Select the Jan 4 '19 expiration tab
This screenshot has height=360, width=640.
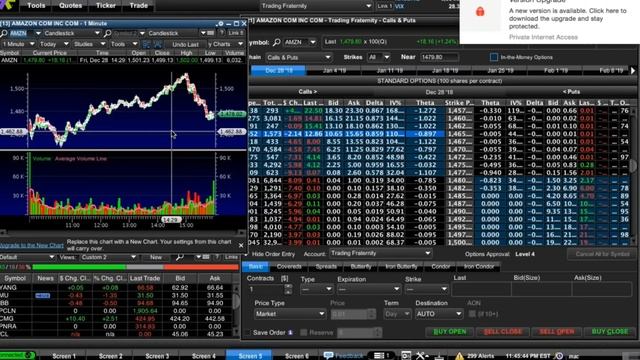click(x=334, y=71)
